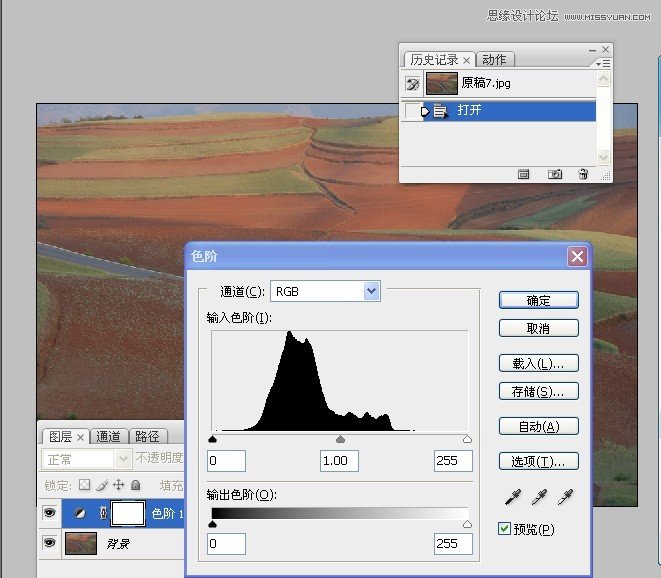661x578 pixels.
Task: Lock transparent pixels in Layers panel
Action: [x=84, y=484]
